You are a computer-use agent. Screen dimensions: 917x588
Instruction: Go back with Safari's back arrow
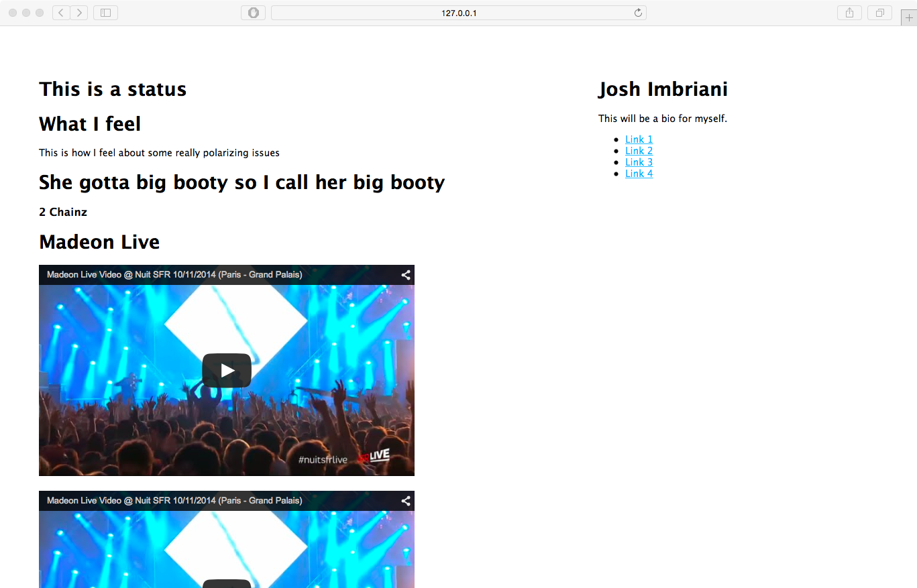pos(61,13)
